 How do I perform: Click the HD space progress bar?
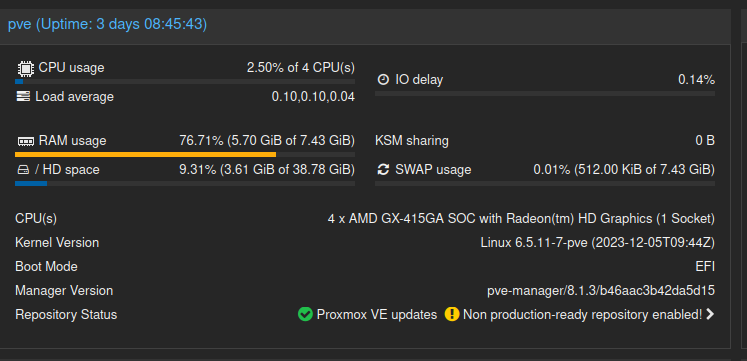pyautogui.click(x=185, y=183)
